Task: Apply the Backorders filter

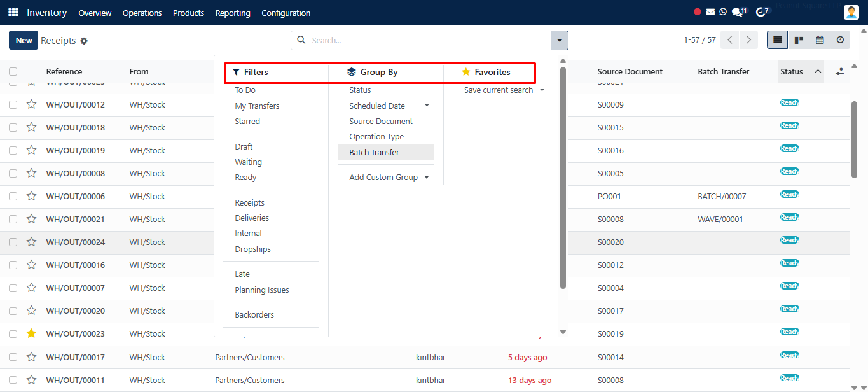Action: (254, 314)
